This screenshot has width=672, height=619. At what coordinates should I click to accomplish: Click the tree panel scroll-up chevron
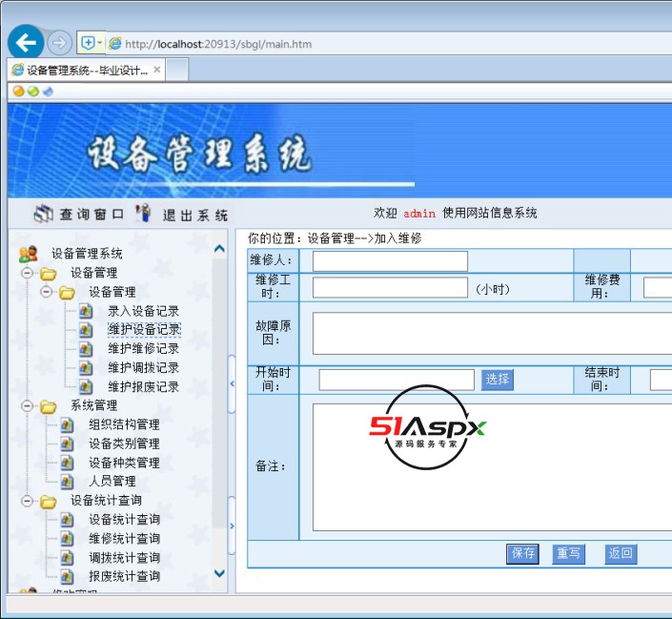coord(219,249)
